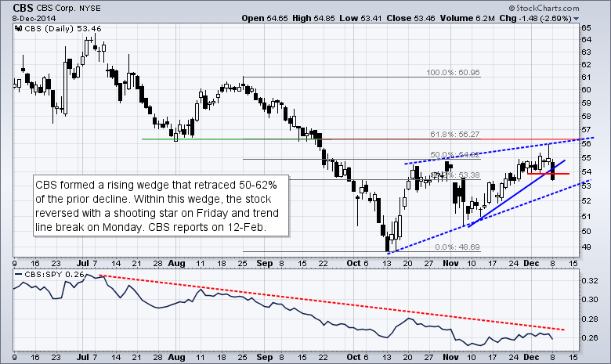Click the 0.32 ratio axis label
The image size is (611, 364).
pyautogui.click(x=590, y=280)
